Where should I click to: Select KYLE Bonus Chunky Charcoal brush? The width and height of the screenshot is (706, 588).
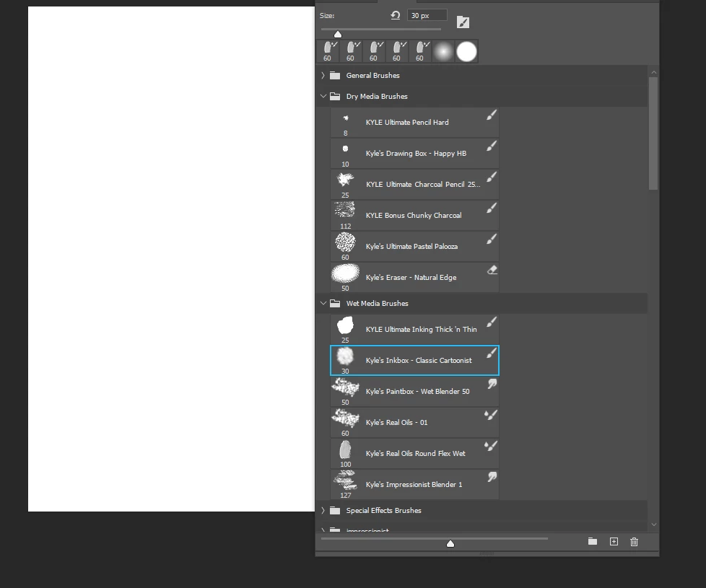coord(414,216)
